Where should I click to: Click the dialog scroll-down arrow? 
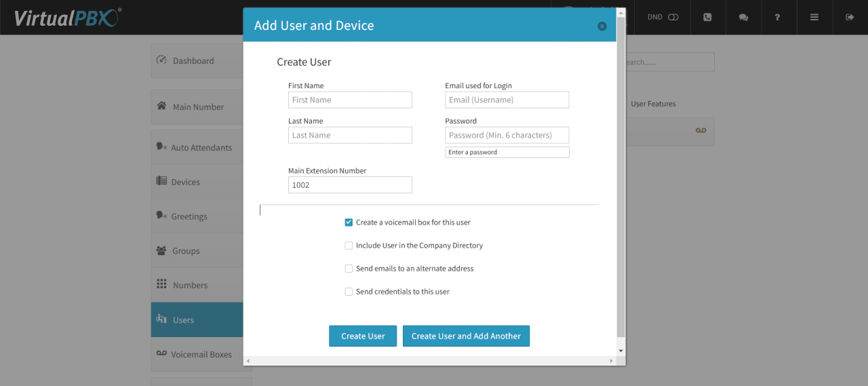click(620, 351)
